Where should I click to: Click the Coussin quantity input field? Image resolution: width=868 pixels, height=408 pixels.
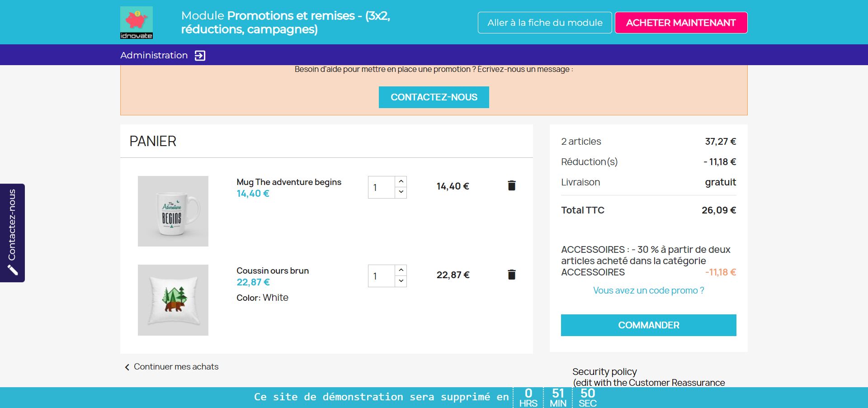point(381,276)
